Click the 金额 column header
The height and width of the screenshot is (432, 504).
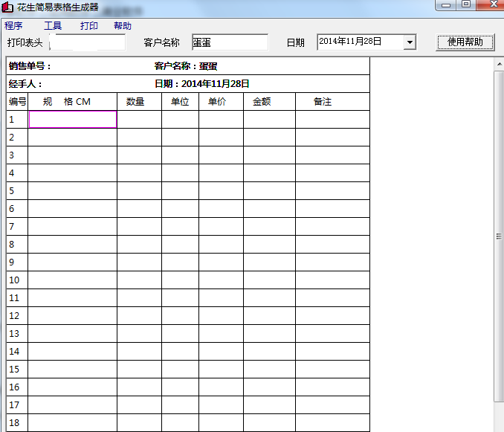[x=269, y=102]
